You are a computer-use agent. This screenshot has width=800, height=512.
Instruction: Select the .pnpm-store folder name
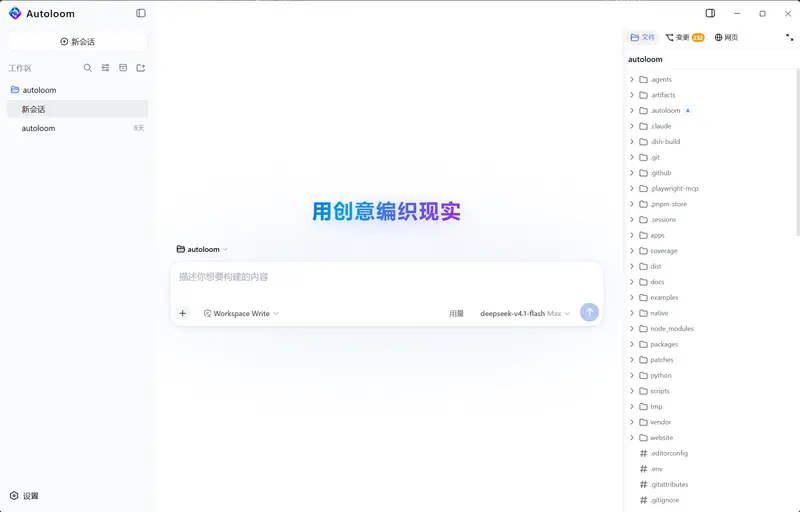668,204
